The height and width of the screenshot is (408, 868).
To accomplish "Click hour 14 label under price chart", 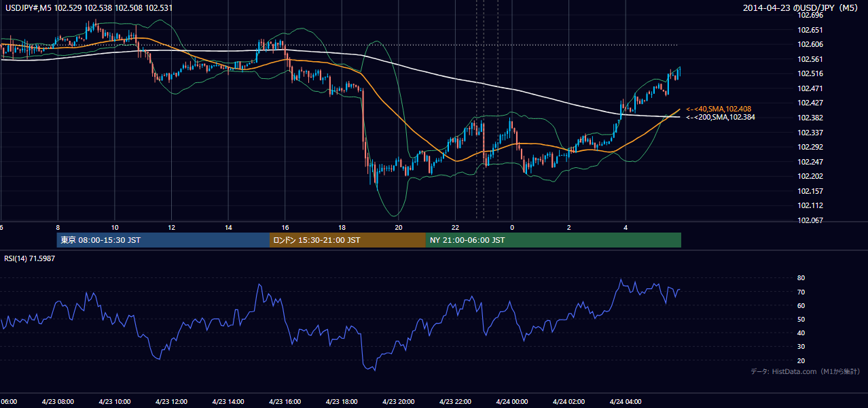I will tap(228, 227).
